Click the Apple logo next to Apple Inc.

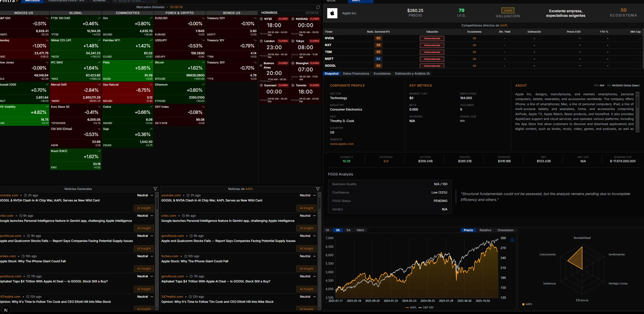332,13
